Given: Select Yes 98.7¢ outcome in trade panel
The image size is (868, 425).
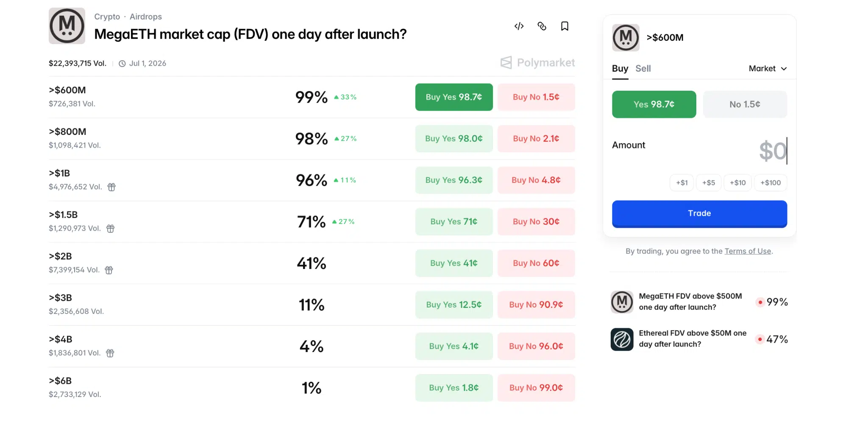Looking at the screenshot, I should (654, 104).
